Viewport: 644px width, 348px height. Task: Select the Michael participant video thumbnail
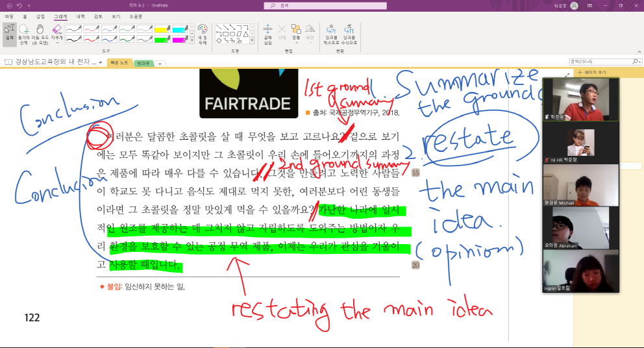coord(580,185)
